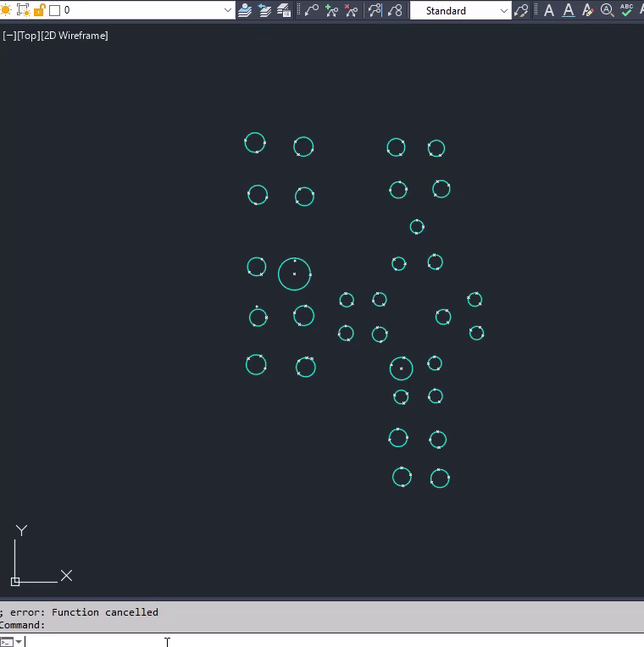Open the [2D Wireframe] visual style menu
Screen dimensions: 644x647
[x=75, y=36]
